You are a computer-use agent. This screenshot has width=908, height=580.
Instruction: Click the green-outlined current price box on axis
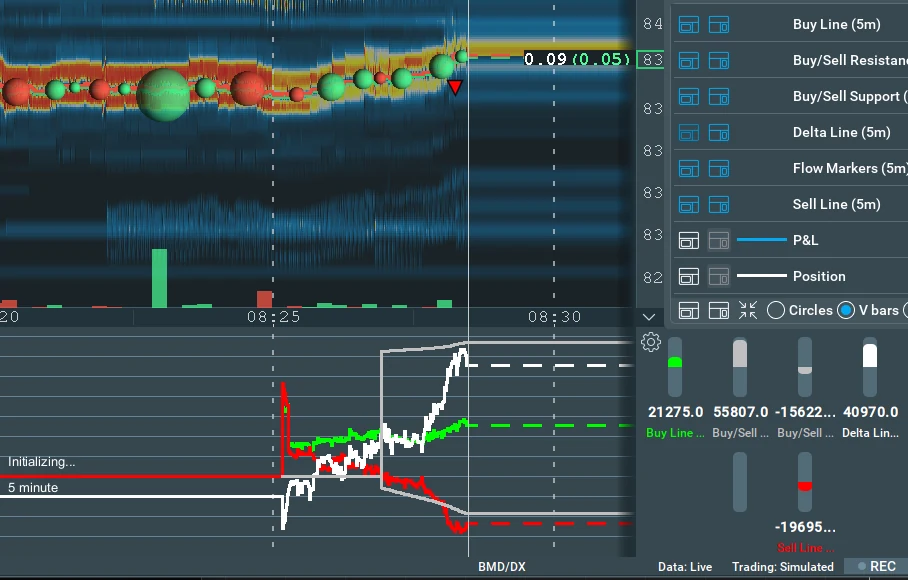[x=650, y=60]
